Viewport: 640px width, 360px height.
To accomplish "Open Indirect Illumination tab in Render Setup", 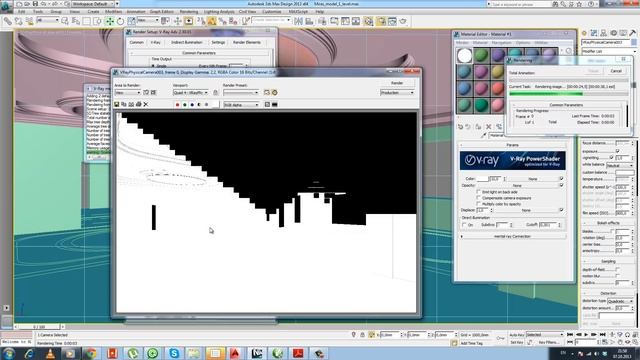I will 187,42.
